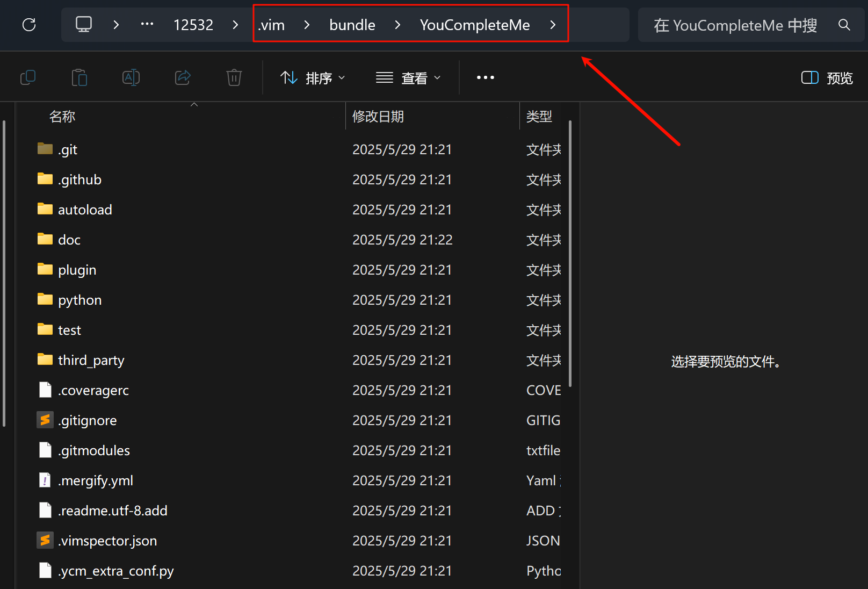Click the desktop/computer icon in the address bar
Screen dimensions: 868x589
pos(83,24)
